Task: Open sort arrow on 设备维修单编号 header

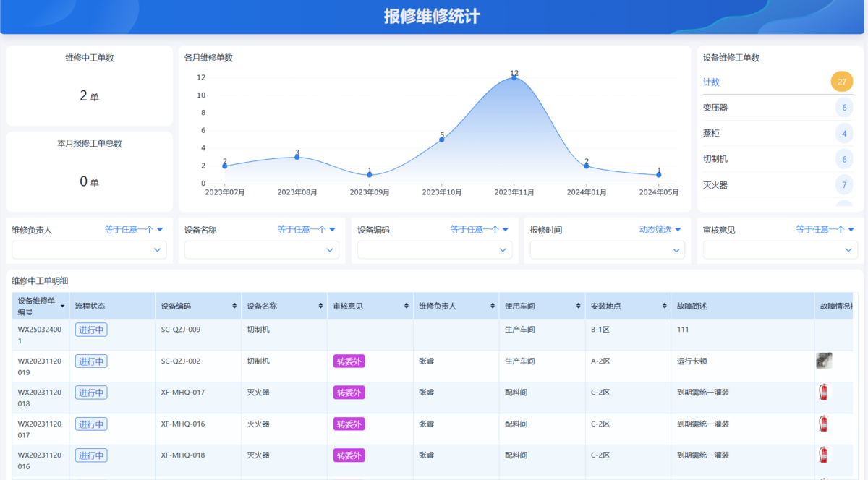Action: [x=62, y=307]
